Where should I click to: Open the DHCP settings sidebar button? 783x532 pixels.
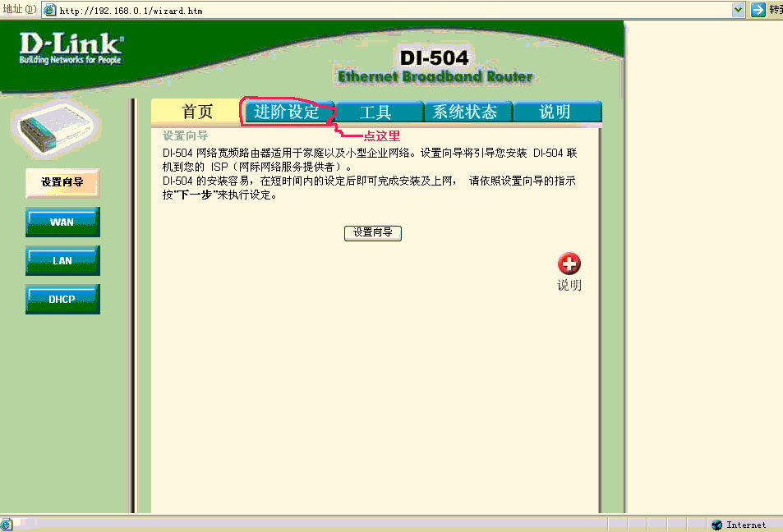tap(62, 299)
